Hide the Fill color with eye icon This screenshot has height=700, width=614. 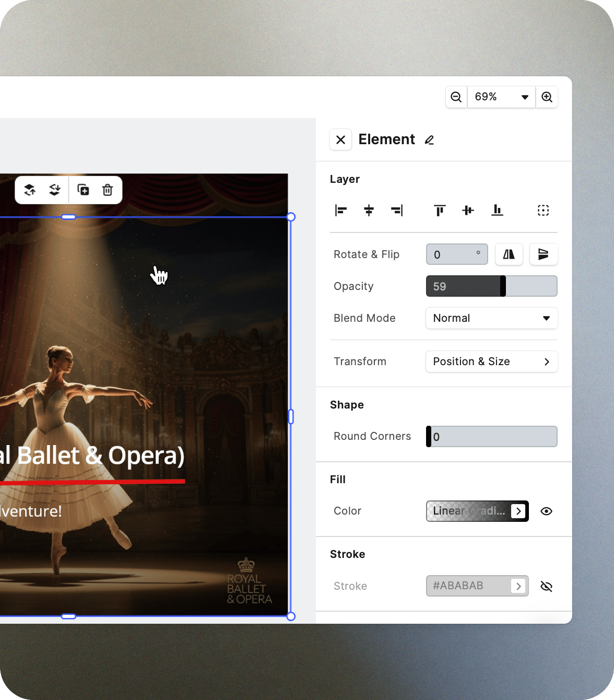pyautogui.click(x=546, y=511)
